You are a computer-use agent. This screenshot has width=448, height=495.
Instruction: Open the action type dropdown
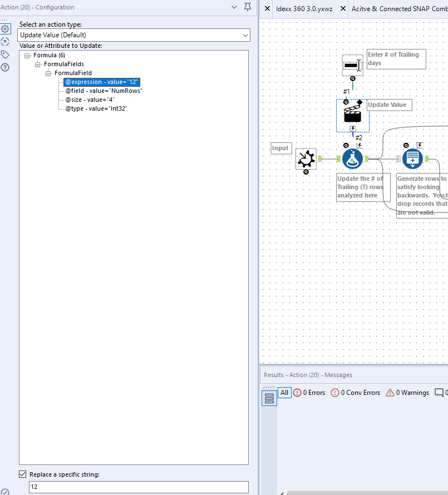tap(135, 35)
